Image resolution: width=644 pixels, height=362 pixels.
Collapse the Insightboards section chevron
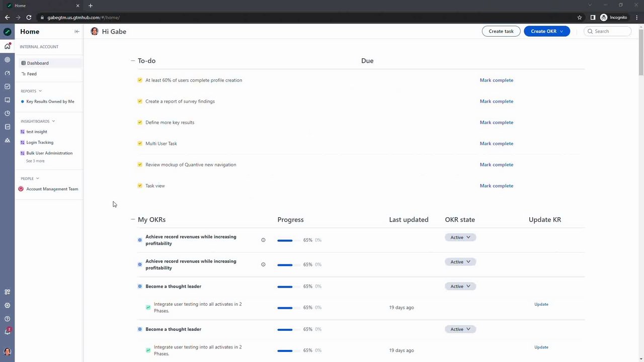point(53,121)
